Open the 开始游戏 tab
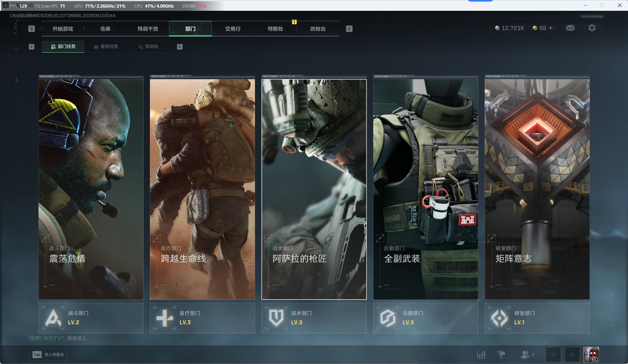This screenshot has height=364, width=628. 63,29
